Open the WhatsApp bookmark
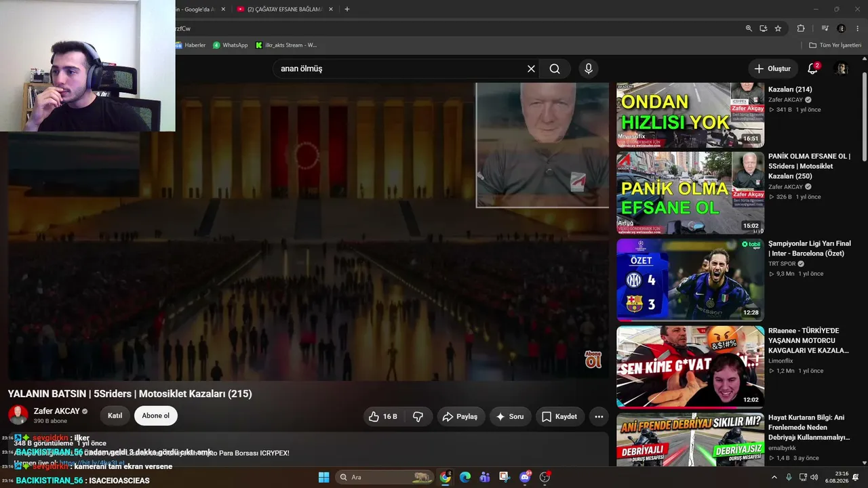 point(231,45)
